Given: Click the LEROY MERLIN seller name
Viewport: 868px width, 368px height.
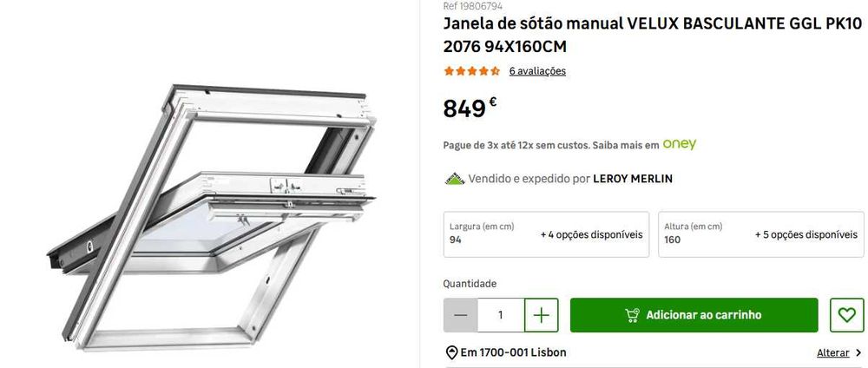Looking at the screenshot, I should coord(633,179).
